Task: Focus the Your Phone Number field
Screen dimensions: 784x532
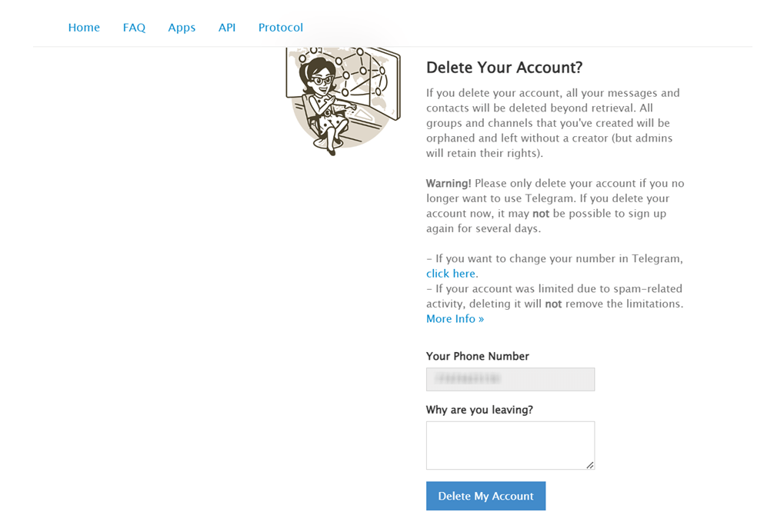Action: (x=511, y=379)
